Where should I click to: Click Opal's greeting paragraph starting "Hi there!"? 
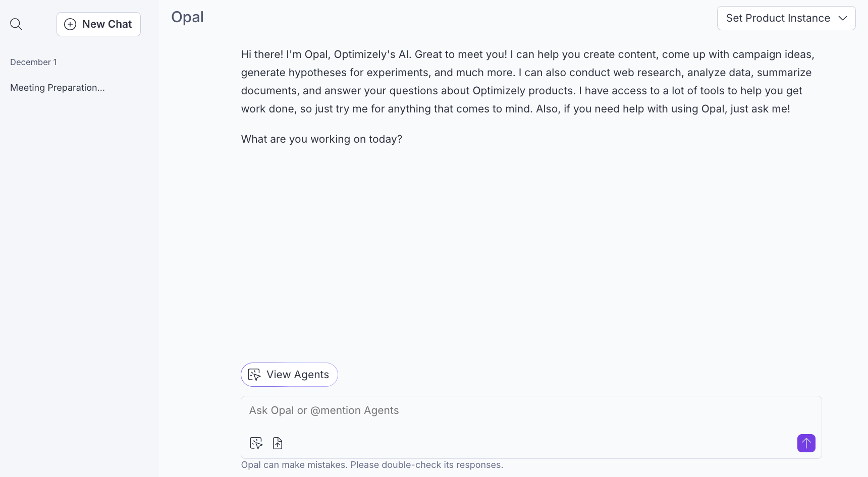527,82
